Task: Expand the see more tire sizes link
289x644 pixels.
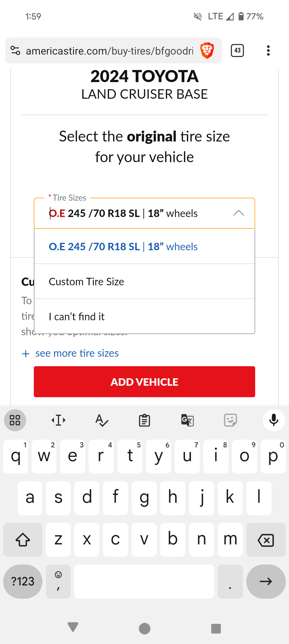Action: 70,353
